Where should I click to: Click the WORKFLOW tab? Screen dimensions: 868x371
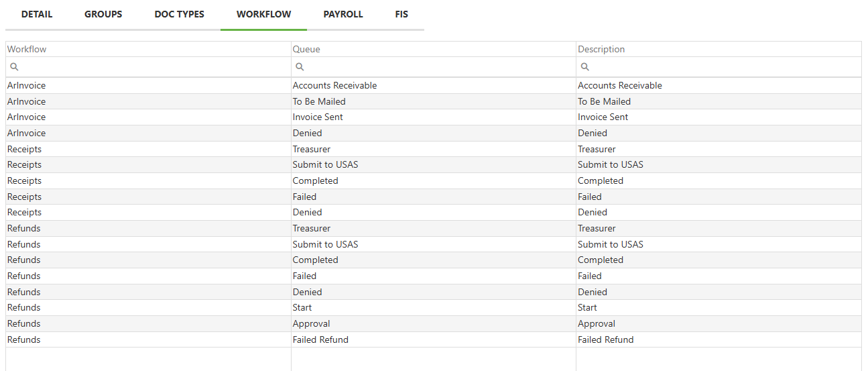(264, 14)
